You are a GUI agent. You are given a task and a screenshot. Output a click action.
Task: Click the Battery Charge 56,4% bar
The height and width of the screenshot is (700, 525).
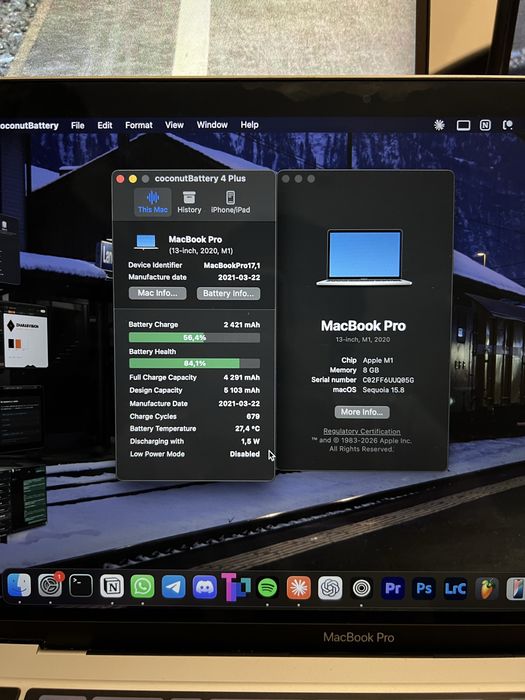[194, 338]
